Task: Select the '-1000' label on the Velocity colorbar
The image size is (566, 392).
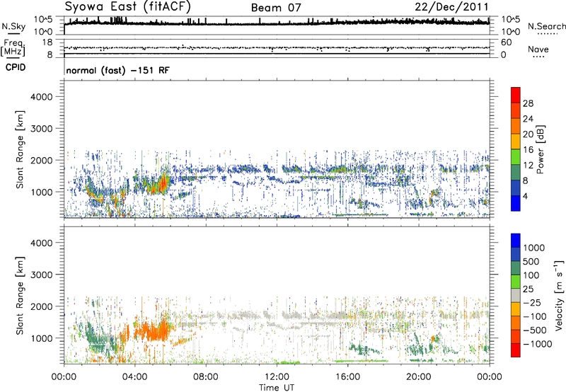Action: (x=537, y=344)
